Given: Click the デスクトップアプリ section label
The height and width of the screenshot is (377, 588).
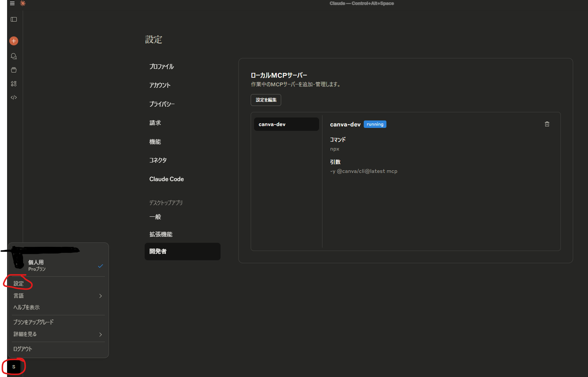Looking at the screenshot, I should [166, 203].
